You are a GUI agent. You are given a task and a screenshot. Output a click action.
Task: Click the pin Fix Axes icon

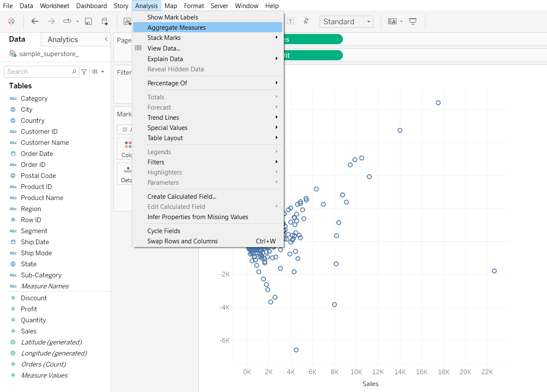click(306, 21)
